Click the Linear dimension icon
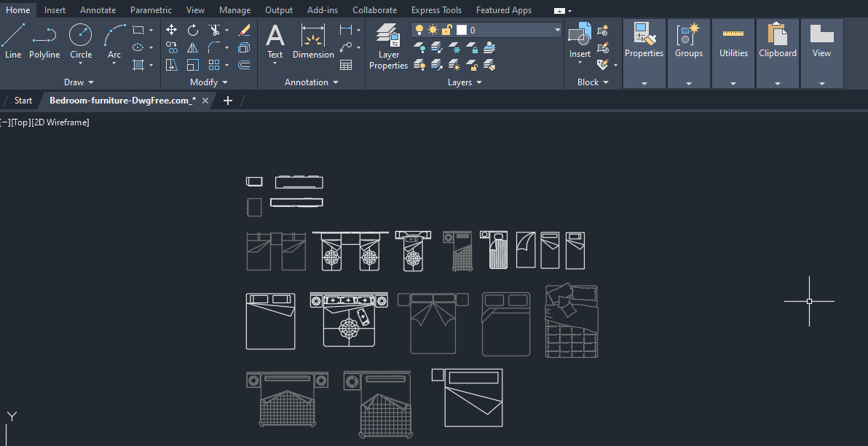The width and height of the screenshot is (868, 446). (346, 30)
